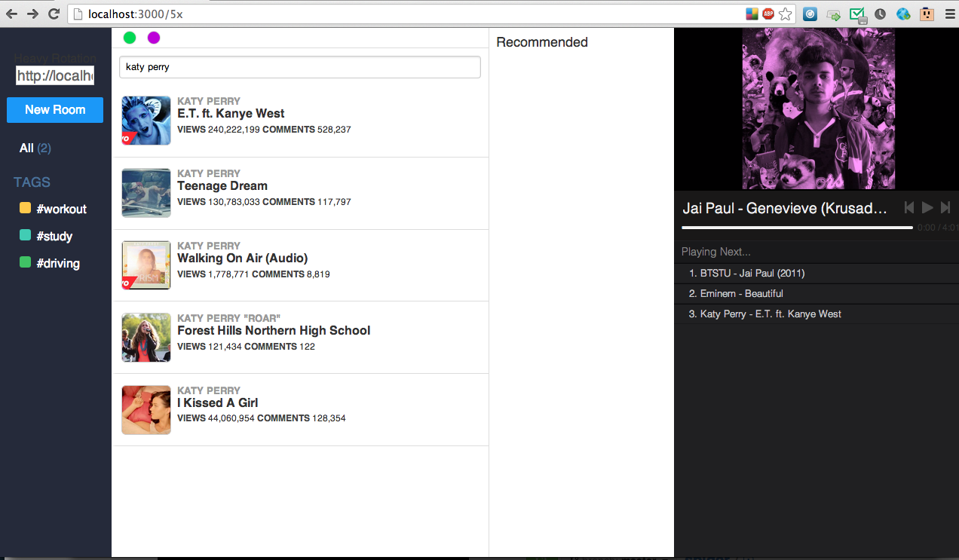Open E.T. ft. Kanye West thumbnail

point(146,121)
